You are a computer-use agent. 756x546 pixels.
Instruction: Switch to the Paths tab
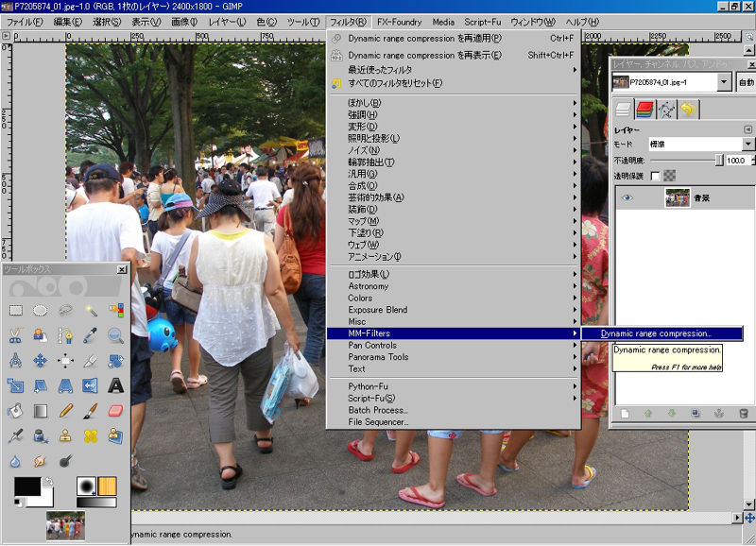pyautogui.click(x=666, y=110)
